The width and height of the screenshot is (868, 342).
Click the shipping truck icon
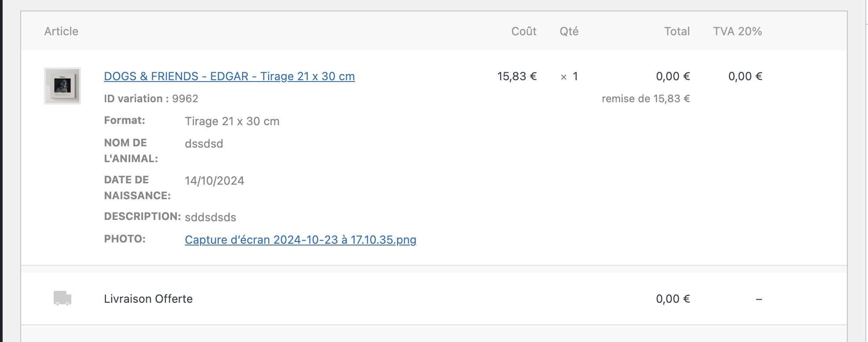pyautogui.click(x=63, y=298)
